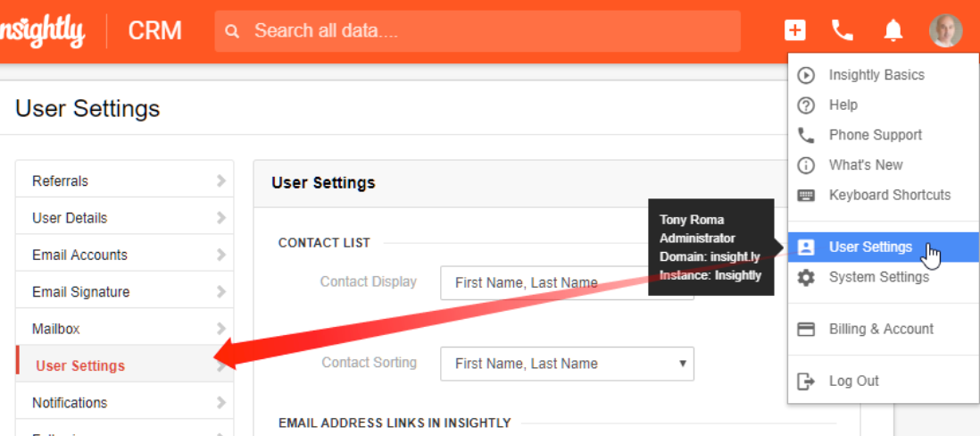Click the Phone Support handset icon
The image size is (980, 436).
pos(806,135)
